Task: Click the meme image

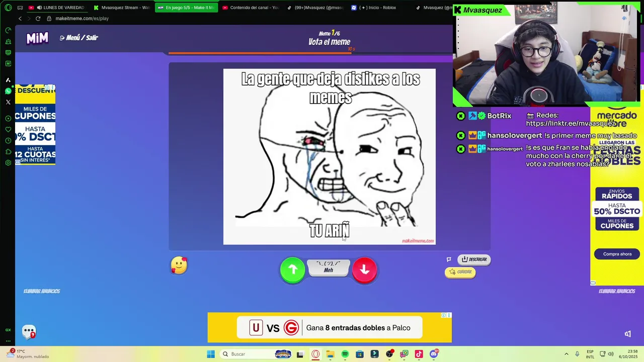Action: 330,157
